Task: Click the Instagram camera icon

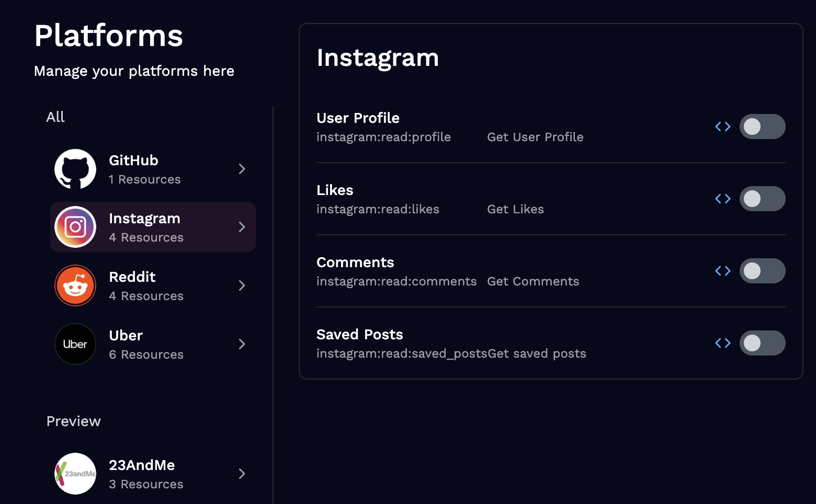Action: coord(75,227)
